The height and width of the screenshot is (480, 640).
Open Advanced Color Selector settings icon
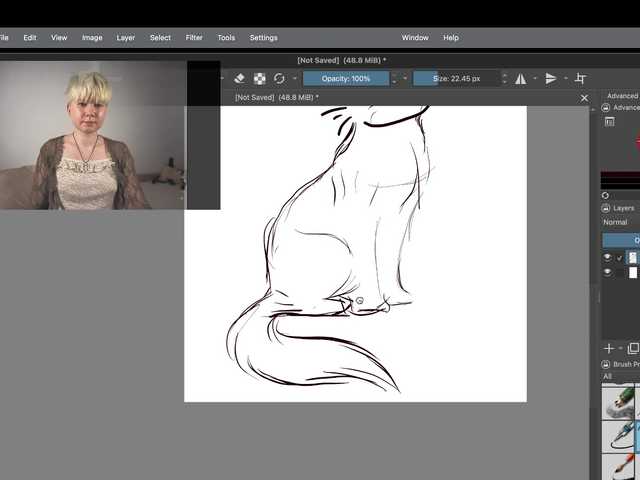609,121
